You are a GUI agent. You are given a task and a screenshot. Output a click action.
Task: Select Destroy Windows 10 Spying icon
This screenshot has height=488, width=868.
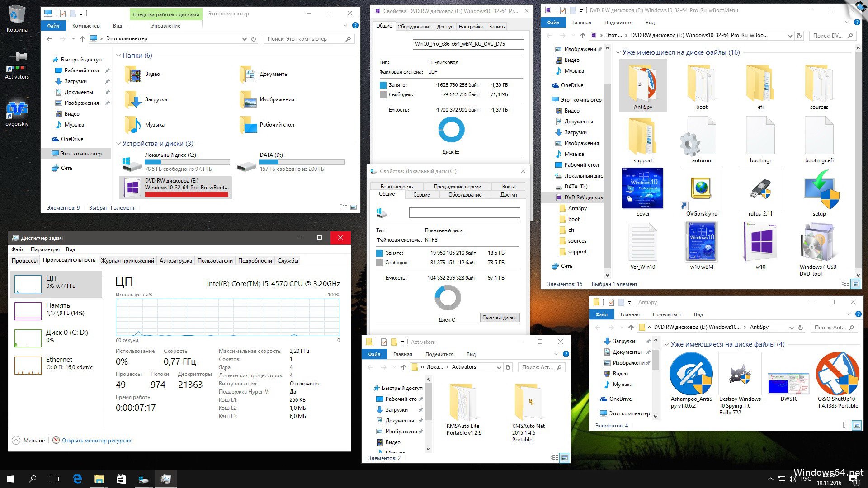740,384
